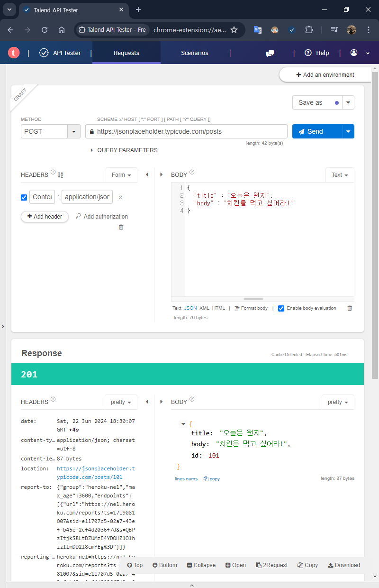Viewport: 379px width, 588px height.
Task: Expand QUERY PARAMETERS section
Action: point(124,150)
